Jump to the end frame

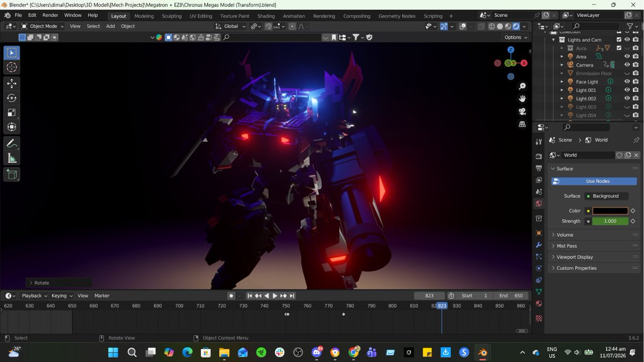292,296
